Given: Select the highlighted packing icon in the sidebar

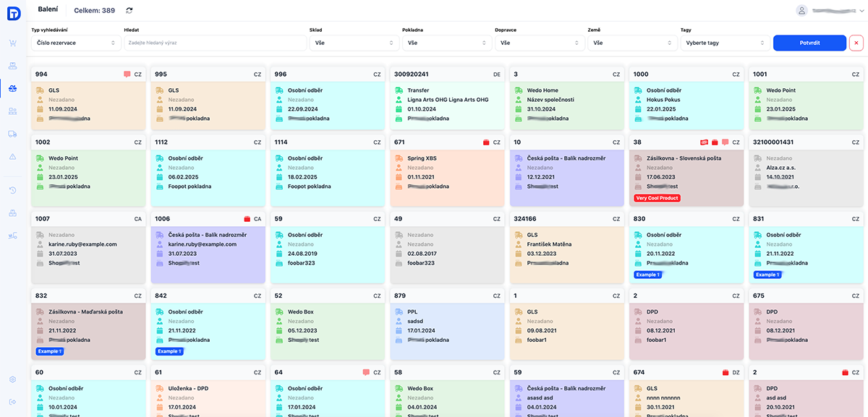Looking at the screenshot, I should pyautogui.click(x=12, y=88).
